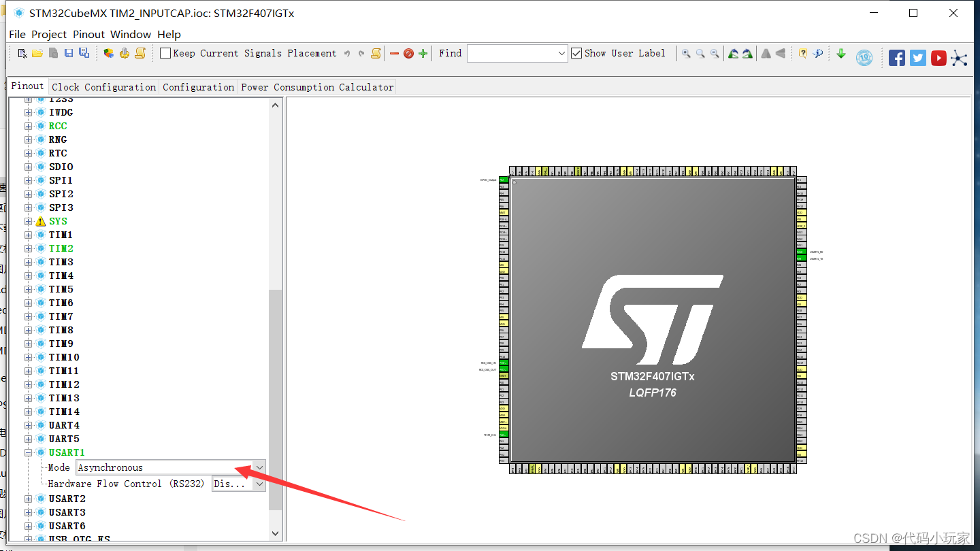Click the middle magnifier zoom icon
Image resolution: width=980 pixels, height=551 pixels.
700,53
